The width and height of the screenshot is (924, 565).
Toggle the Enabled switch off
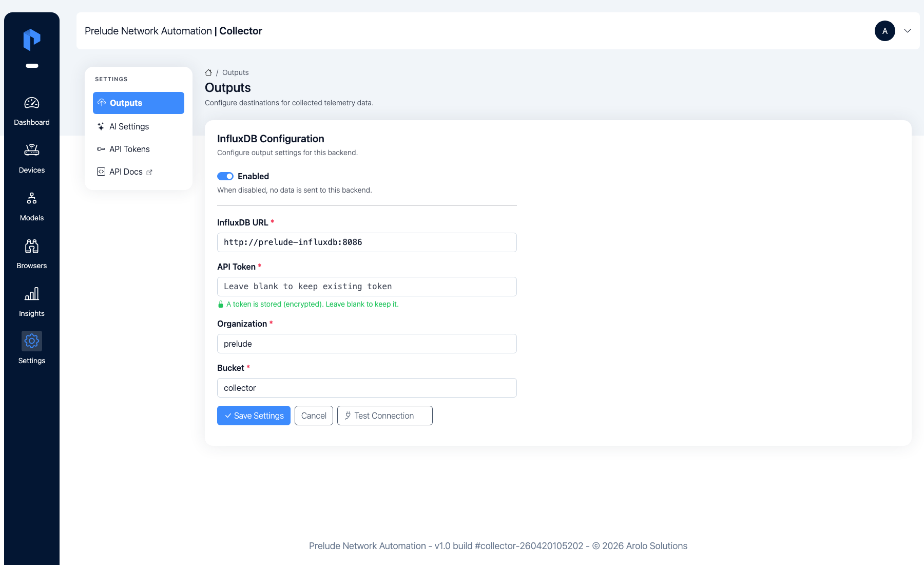click(225, 176)
